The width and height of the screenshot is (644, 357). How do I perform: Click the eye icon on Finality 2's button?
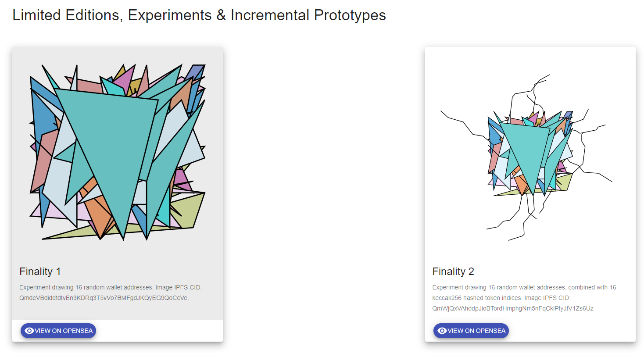442,331
